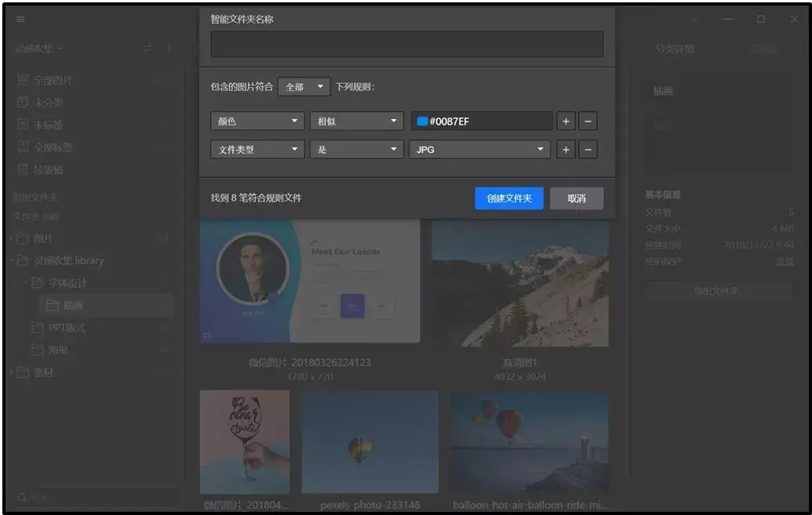
Task: Click the 找到 8 笔符合规则文件 text
Action: [256, 198]
